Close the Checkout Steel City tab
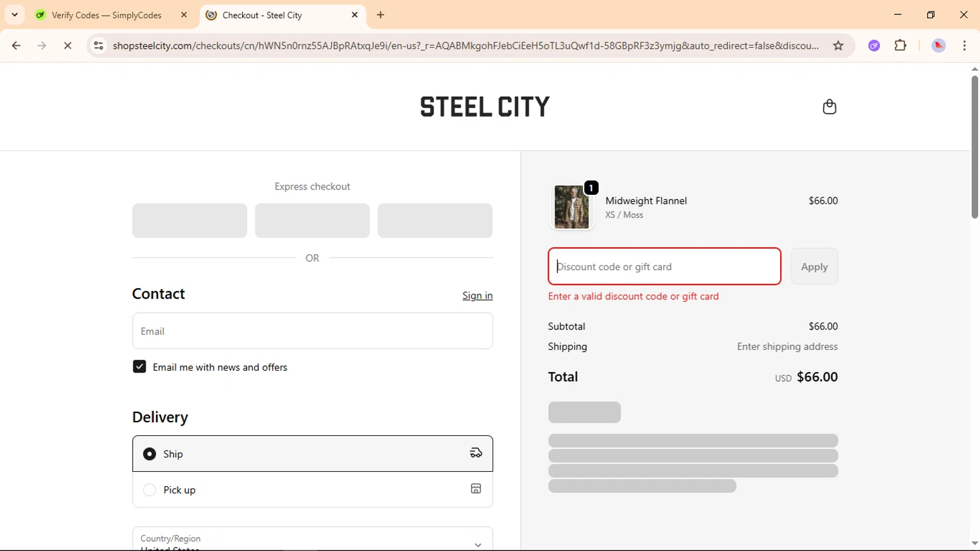This screenshot has height=551, width=980. [x=355, y=15]
